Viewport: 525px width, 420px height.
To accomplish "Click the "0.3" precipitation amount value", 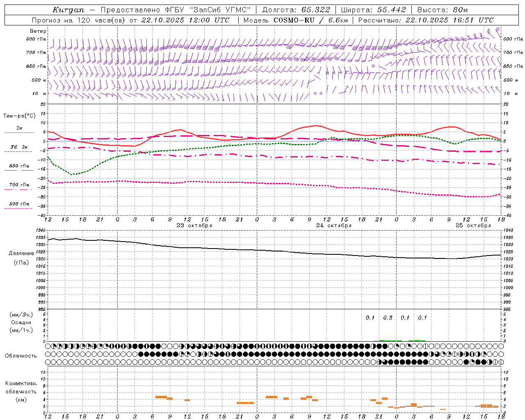I will pyautogui.click(x=388, y=318).
